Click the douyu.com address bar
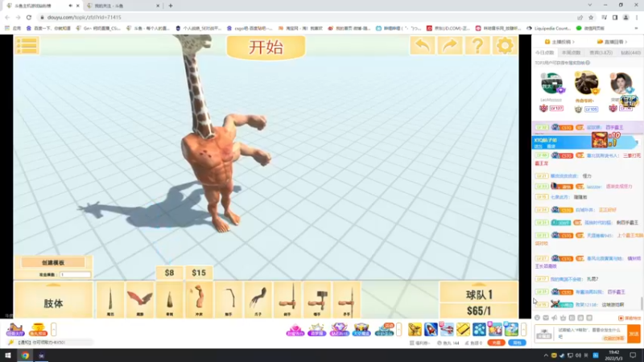644x362 pixels. click(x=304, y=17)
